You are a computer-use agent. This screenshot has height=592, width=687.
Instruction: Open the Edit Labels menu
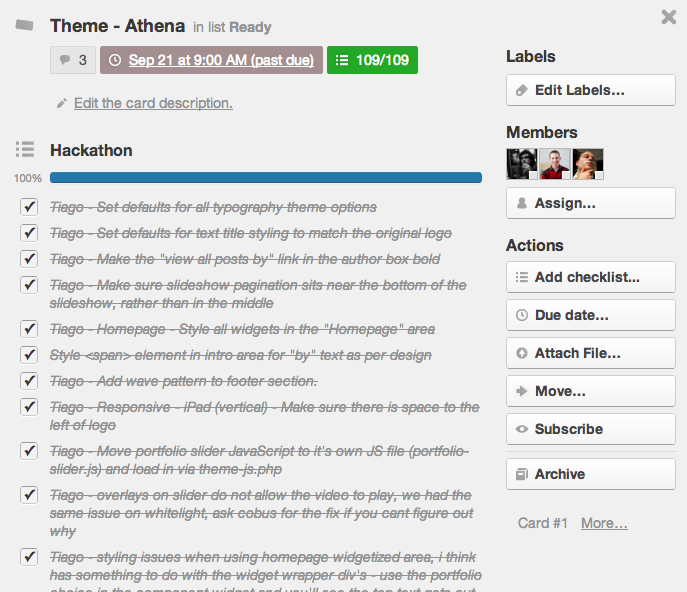pos(591,90)
